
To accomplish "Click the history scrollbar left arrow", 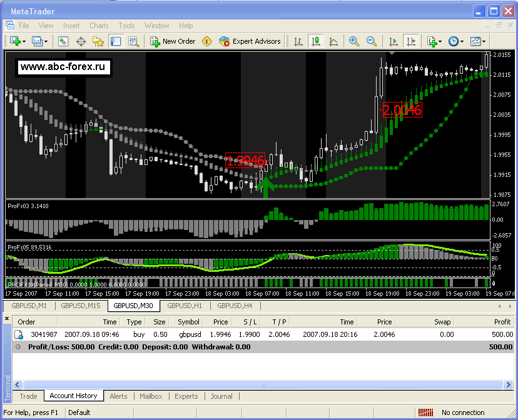I will click(x=18, y=385).
